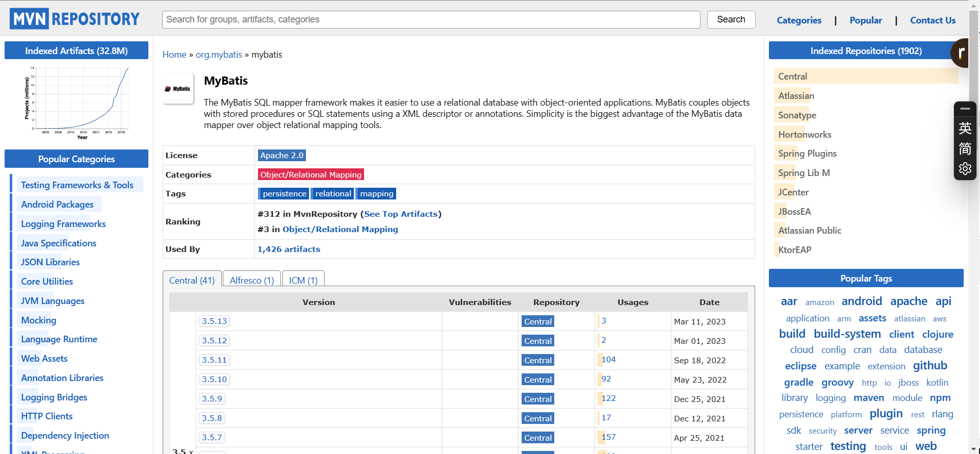This screenshot has height=454, width=980.
Task: Click the MVN Repository logo
Action: tap(74, 19)
